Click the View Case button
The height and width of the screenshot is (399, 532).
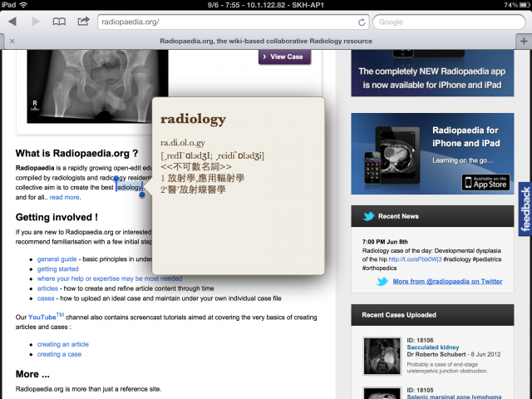click(284, 57)
